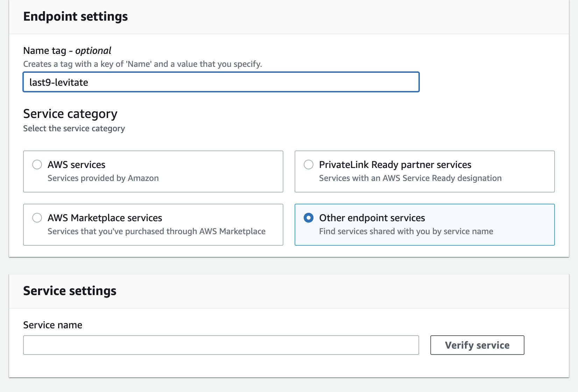Click the Name tag input field
578x392 pixels.
tap(221, 82)
